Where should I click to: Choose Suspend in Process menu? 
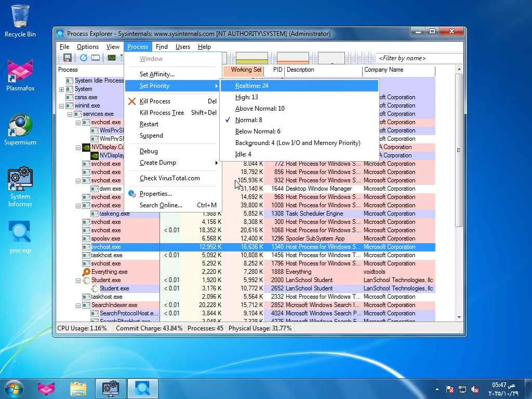pos(172,136)
